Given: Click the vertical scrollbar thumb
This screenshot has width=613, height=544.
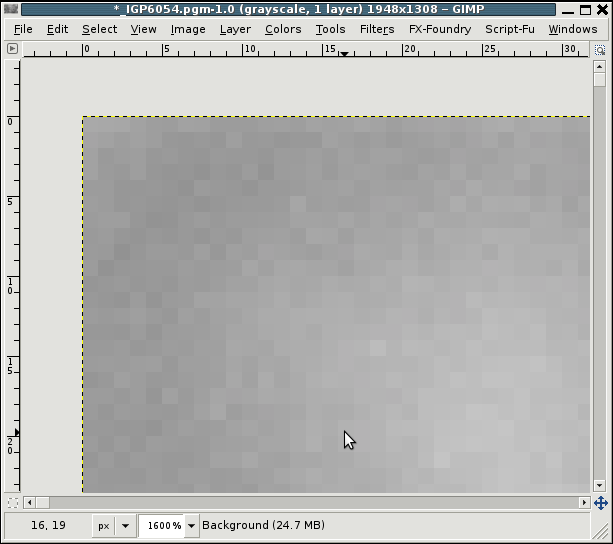Looking at the screenshot, I should point(599,80).
